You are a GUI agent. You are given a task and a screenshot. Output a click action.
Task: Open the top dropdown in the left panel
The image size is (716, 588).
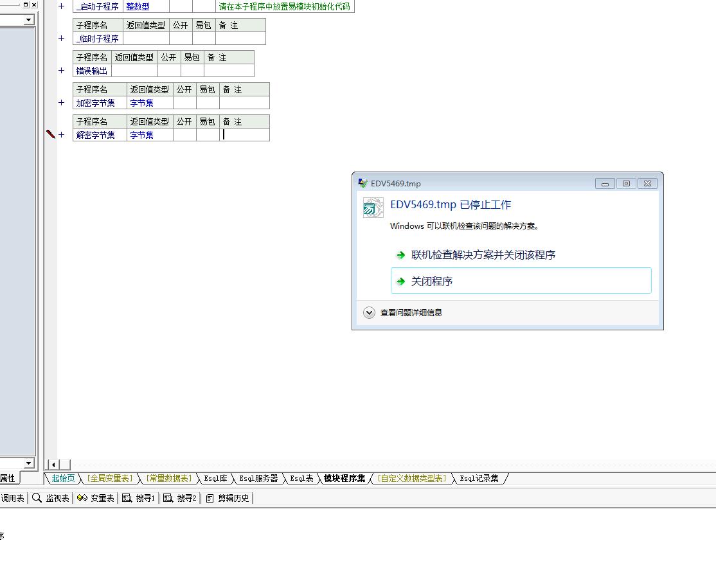29,20
